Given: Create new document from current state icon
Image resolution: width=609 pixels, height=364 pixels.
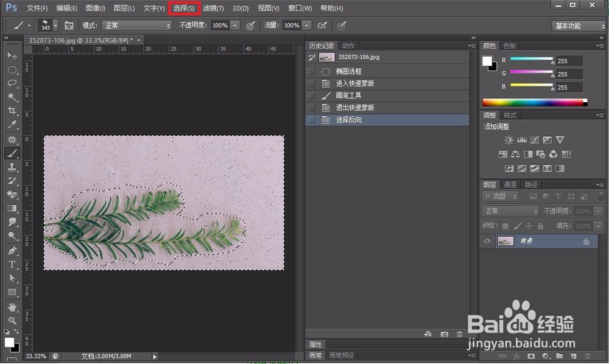Looking at the screenshot, I should [428, 334].
